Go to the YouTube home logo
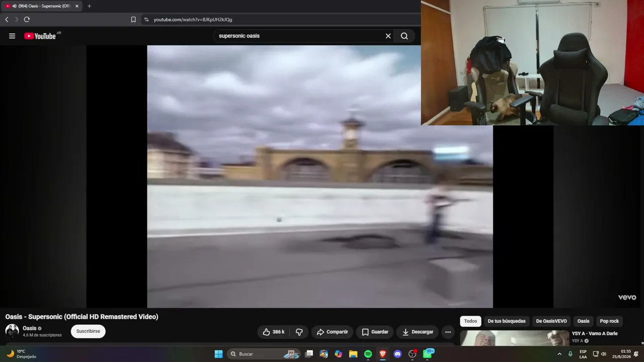Image resolution: width=644 pixels, height=362 pixels. [x=40, y=36]
